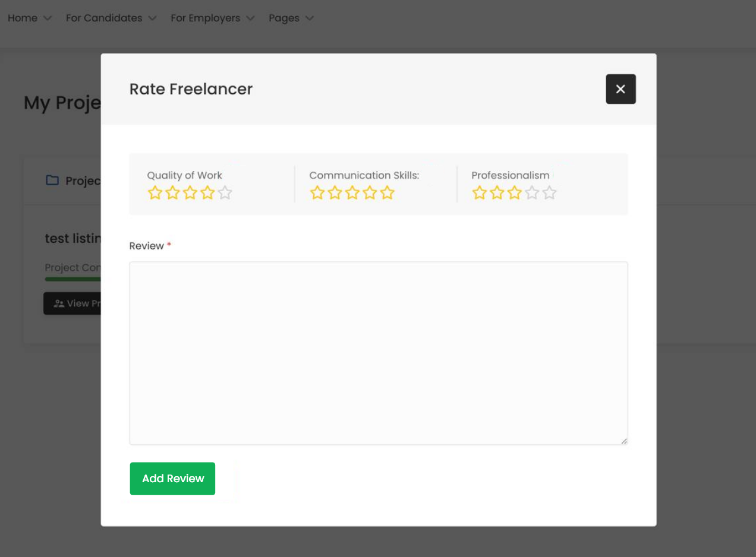
Task: Rate Professionalism five stars
Action: point(550,193)
